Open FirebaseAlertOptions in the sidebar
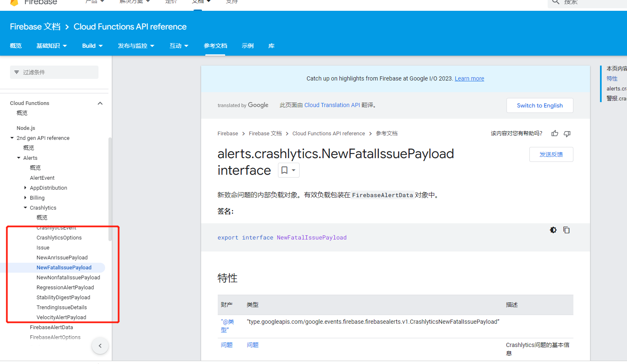 click(x=55, y=337)
